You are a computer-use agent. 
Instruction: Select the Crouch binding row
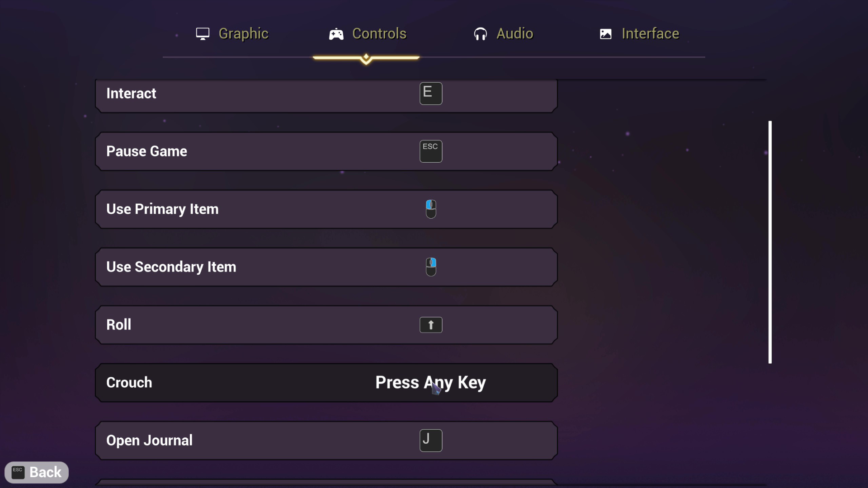tap(326, 383)
